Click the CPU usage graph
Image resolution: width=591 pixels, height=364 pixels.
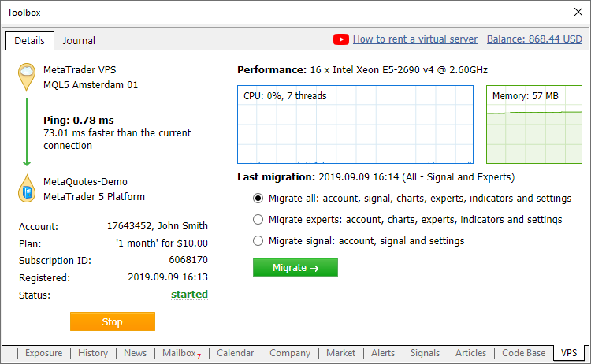(355, 124)
